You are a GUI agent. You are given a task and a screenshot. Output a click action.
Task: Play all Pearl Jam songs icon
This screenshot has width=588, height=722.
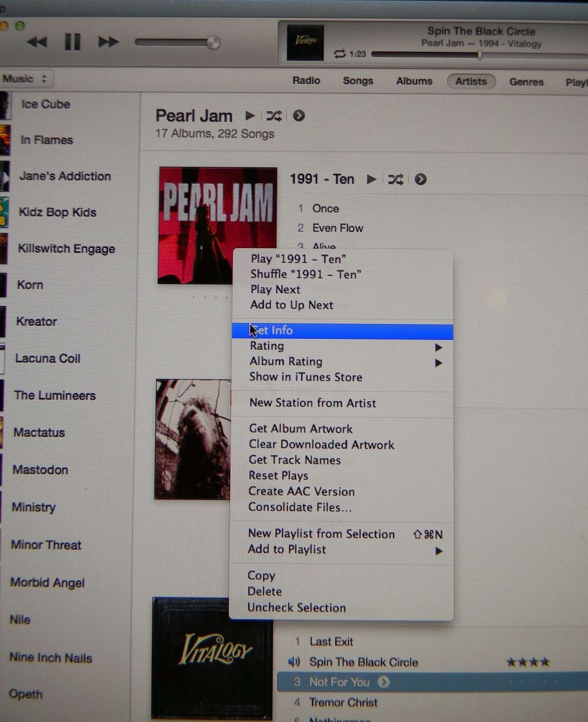(250, 116)
